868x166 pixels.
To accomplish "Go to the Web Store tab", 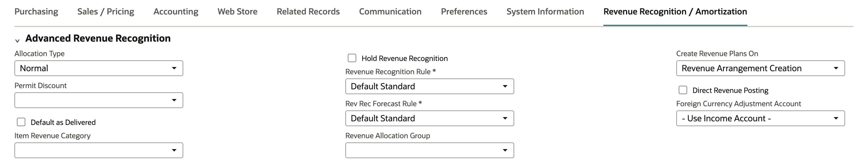I will 237,11.
